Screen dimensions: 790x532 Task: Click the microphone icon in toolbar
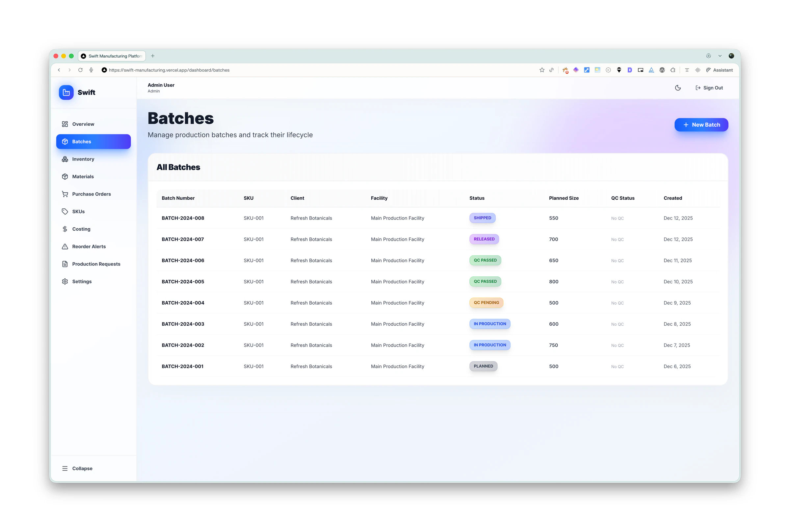pos(91,70)
